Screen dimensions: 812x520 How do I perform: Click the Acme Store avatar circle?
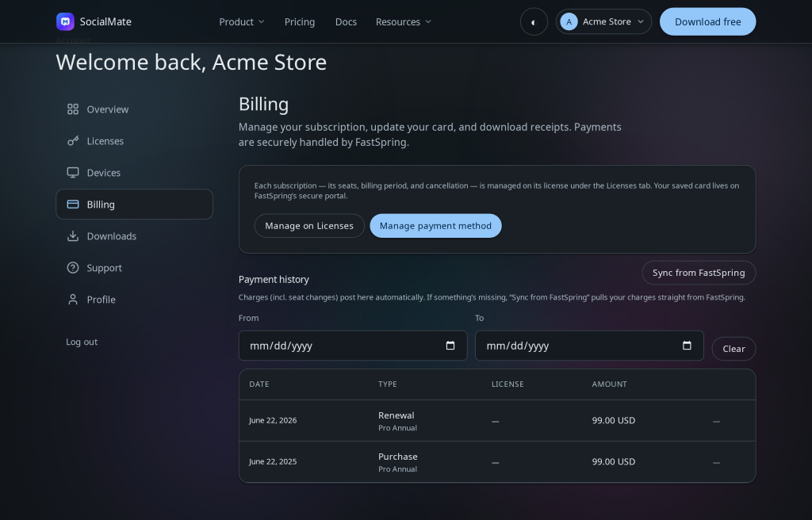(569, 21)
